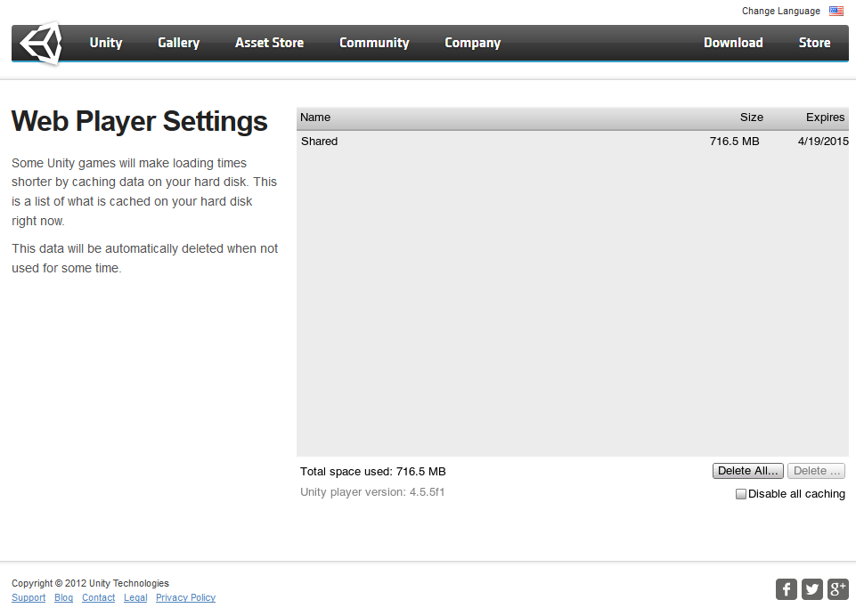Open the Facebook social icon
Viewport: 856px width, 616px height.
[787, 589]
